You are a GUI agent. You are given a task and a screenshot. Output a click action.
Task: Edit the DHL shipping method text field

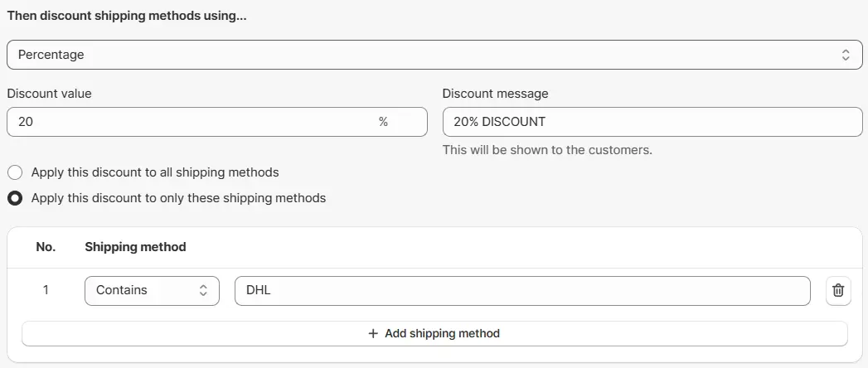[522, 291]
